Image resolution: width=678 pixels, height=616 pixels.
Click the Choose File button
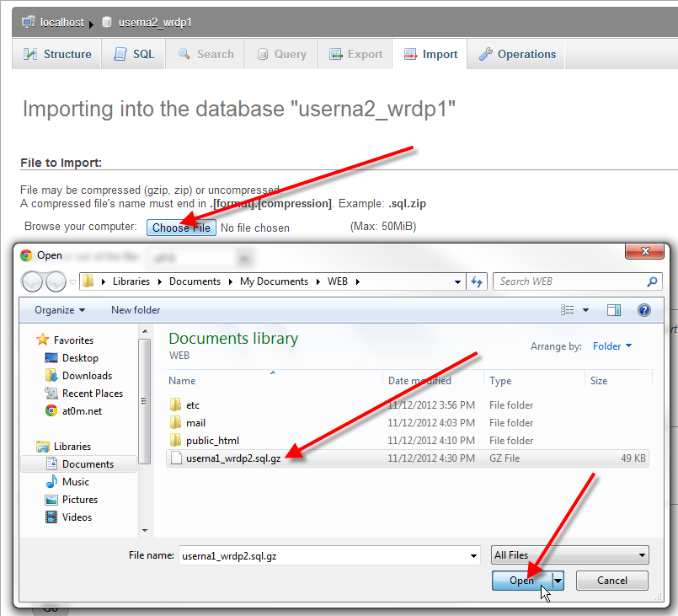click(x=181, y=228)
